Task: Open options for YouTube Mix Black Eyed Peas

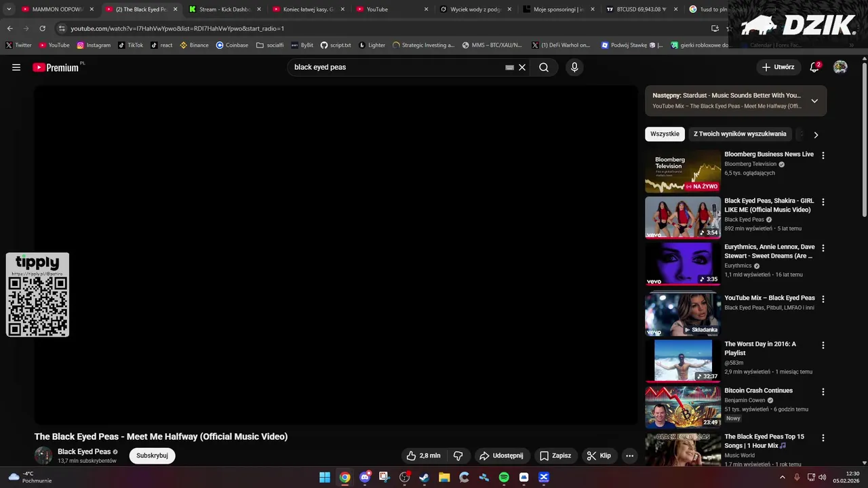Action: [x=823, y=299]
